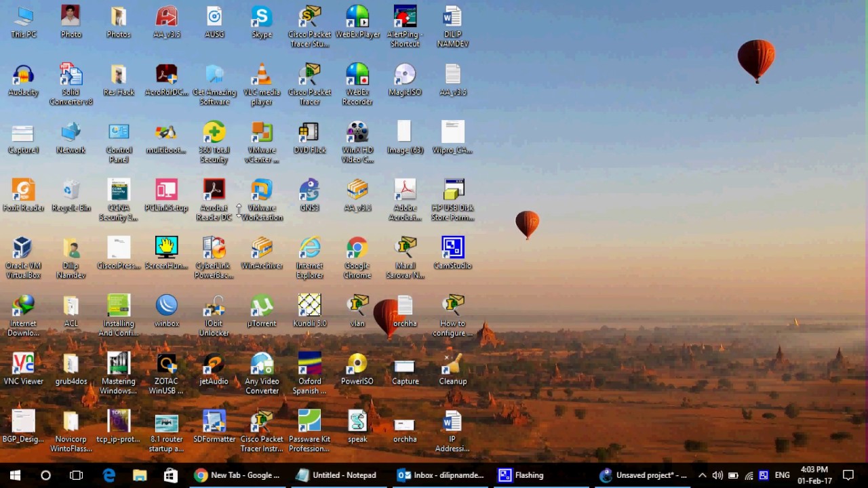Screen dimensions: 868x488
Task: Select the VLC media player icon
Action: 262,85
